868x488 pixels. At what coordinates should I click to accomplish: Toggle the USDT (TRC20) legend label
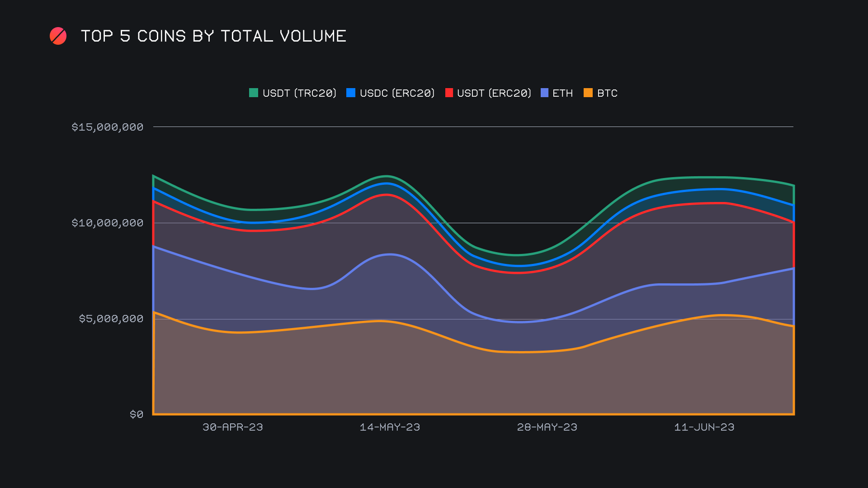[x=299, y=93]
